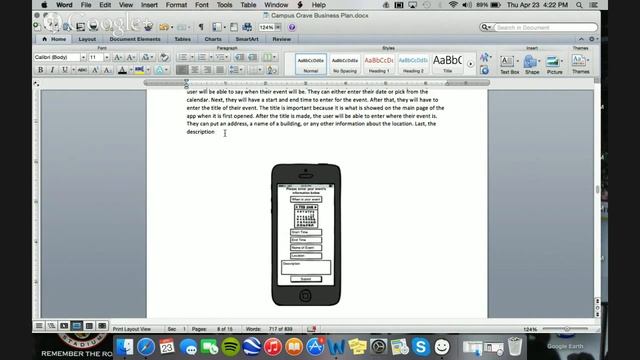
Task: Switch to the SmartArt tab
Action: tap(247, 39)
